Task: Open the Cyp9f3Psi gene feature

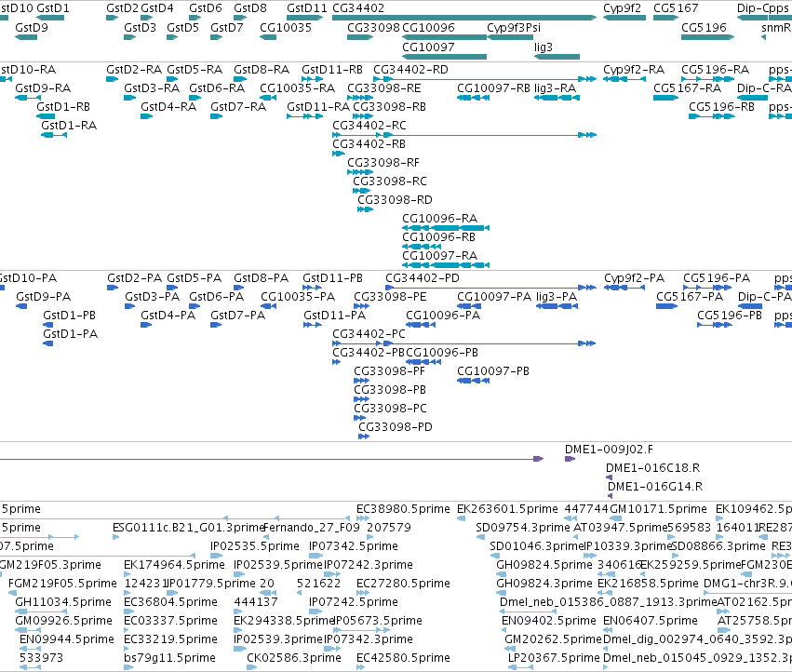Action: click(x=510, y=37)
